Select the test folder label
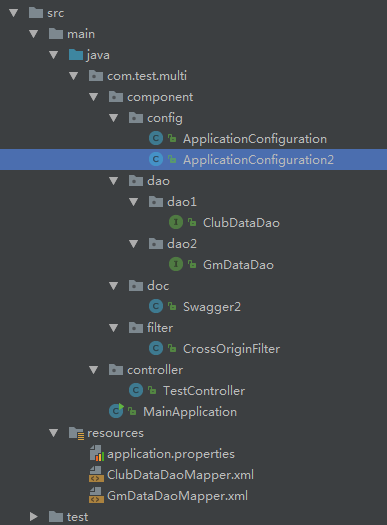 [78, 517]
